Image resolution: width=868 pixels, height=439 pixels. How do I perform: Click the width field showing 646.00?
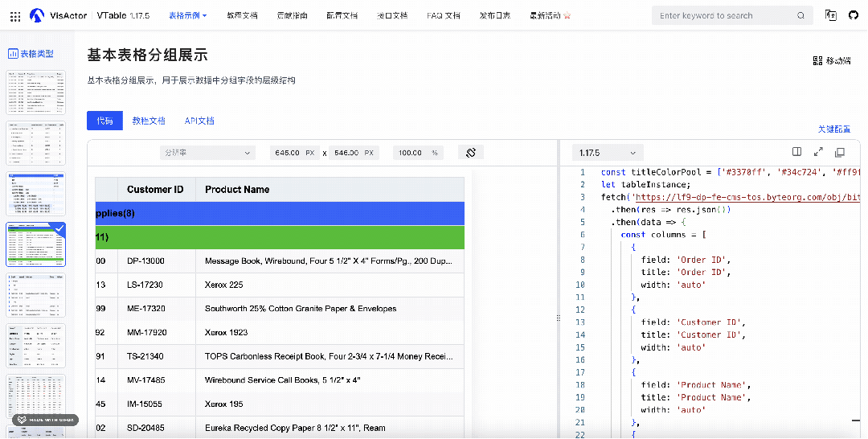coord(295,153)
